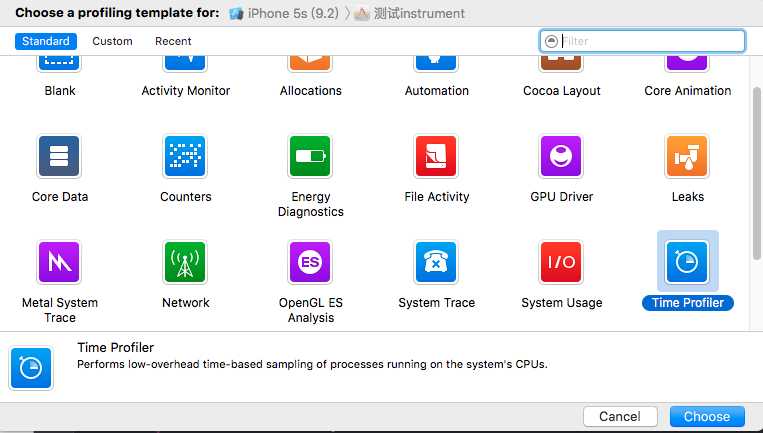Switch to the Standard tab
The image size is (763, 433).
pos(45,41)
